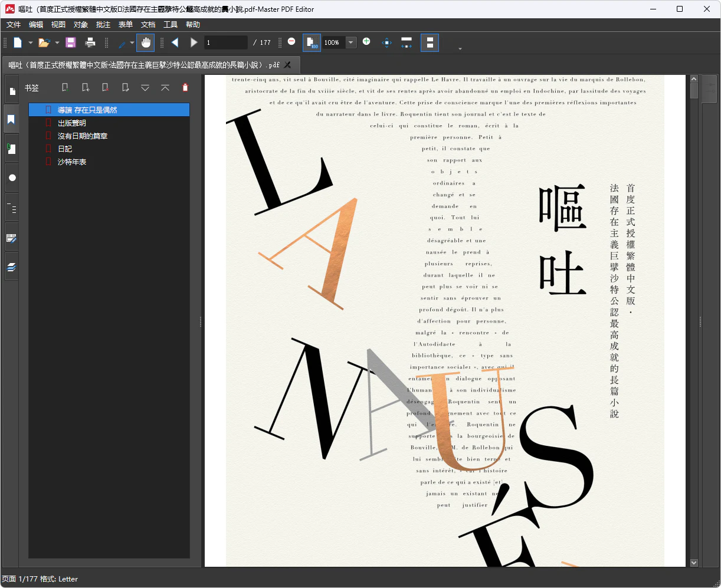Screen dimensions: 721x588
Task: Select the 沙特年表 bookmark
Action: point(72,162)
